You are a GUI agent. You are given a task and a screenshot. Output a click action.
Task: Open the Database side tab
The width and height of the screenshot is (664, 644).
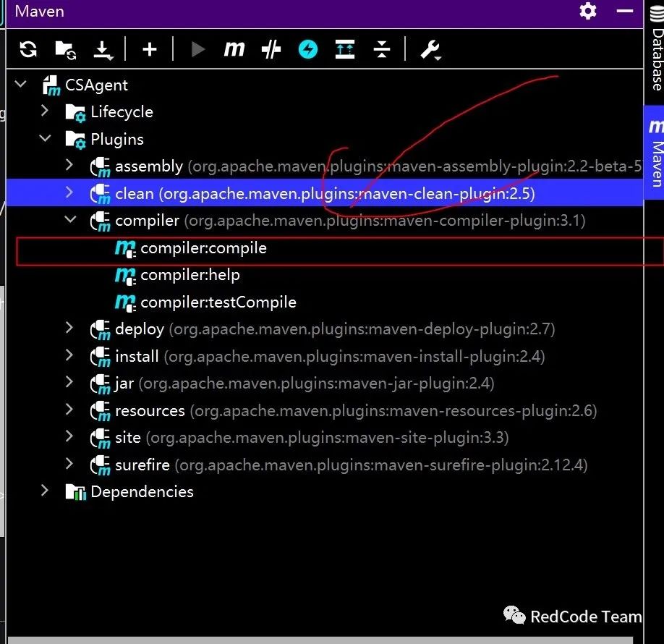[656, 48]
